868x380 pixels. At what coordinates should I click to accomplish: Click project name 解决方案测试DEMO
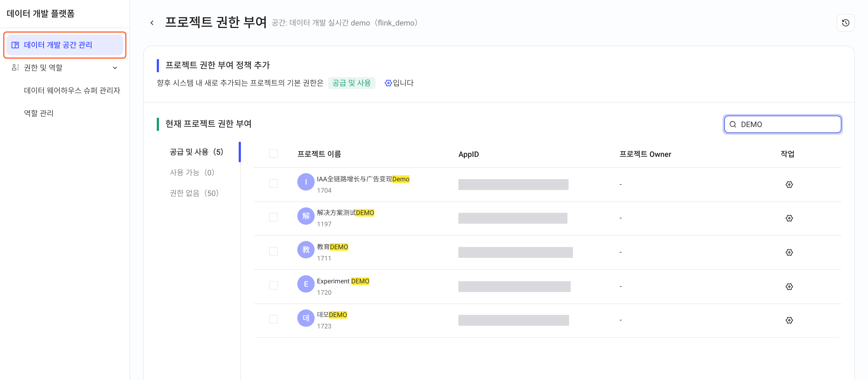click(x=345, y=213)
